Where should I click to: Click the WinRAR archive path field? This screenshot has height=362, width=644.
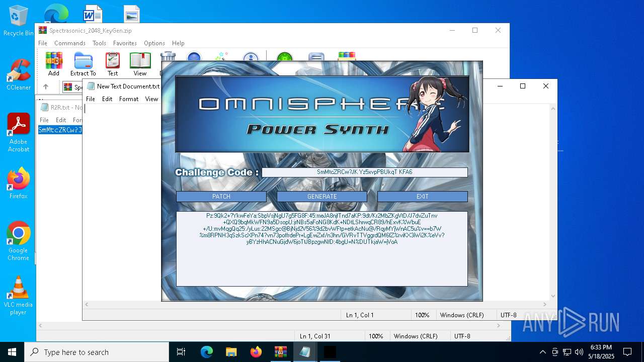111,87
